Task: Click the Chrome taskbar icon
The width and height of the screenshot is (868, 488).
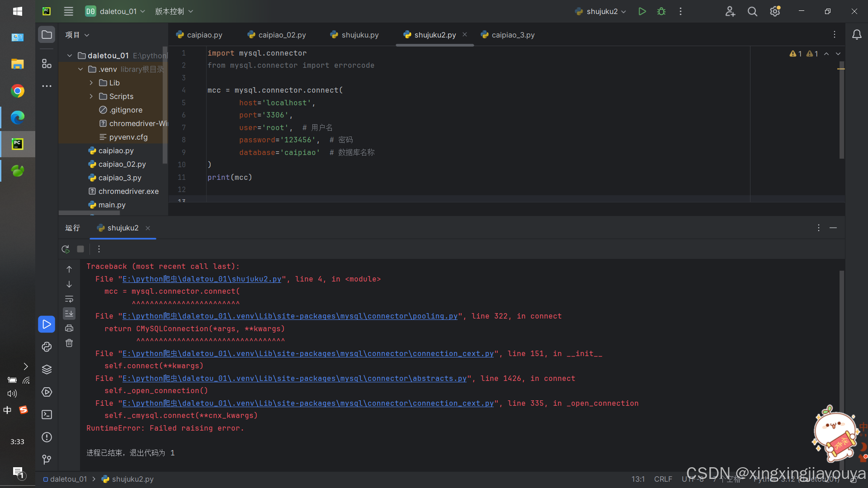Action: 17,91
